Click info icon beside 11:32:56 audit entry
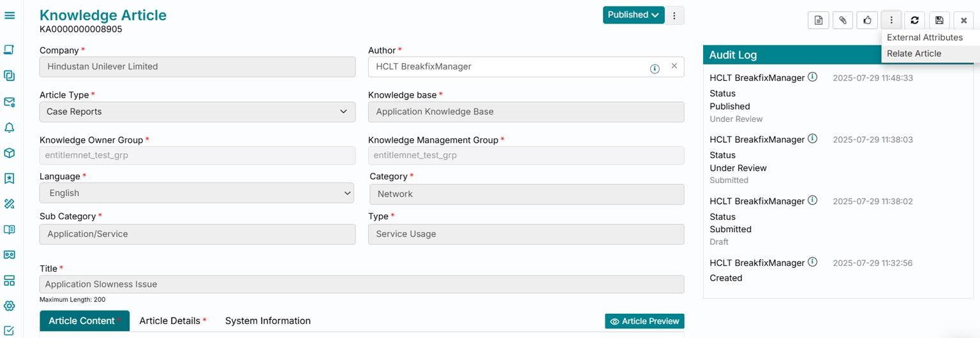 (812, 262)
